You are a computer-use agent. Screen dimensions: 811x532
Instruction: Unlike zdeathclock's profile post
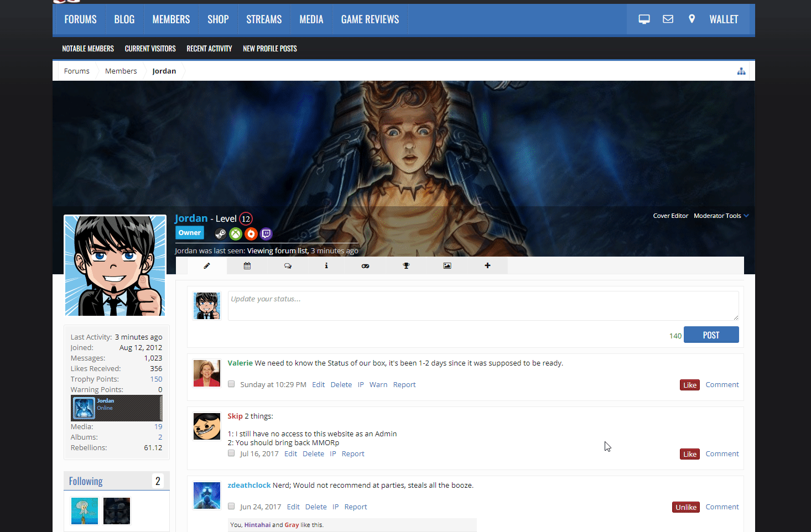pyautogui.click(x=686, y=507)
